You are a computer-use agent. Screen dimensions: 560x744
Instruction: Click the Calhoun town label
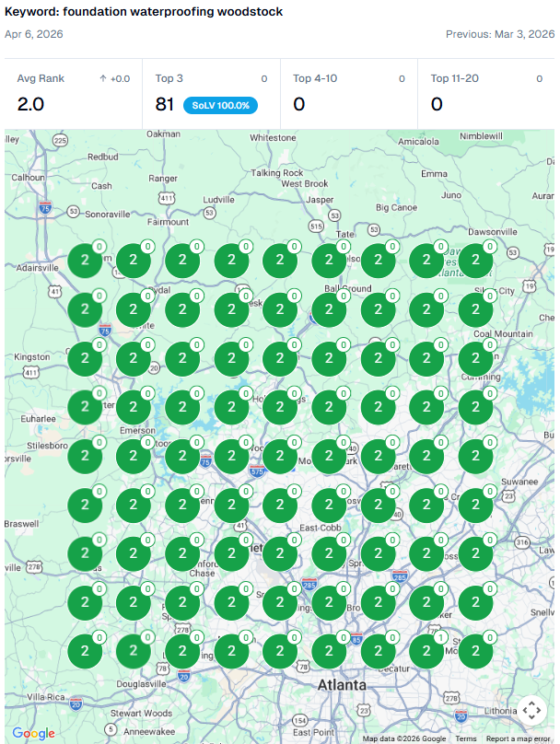pos(28,178)
